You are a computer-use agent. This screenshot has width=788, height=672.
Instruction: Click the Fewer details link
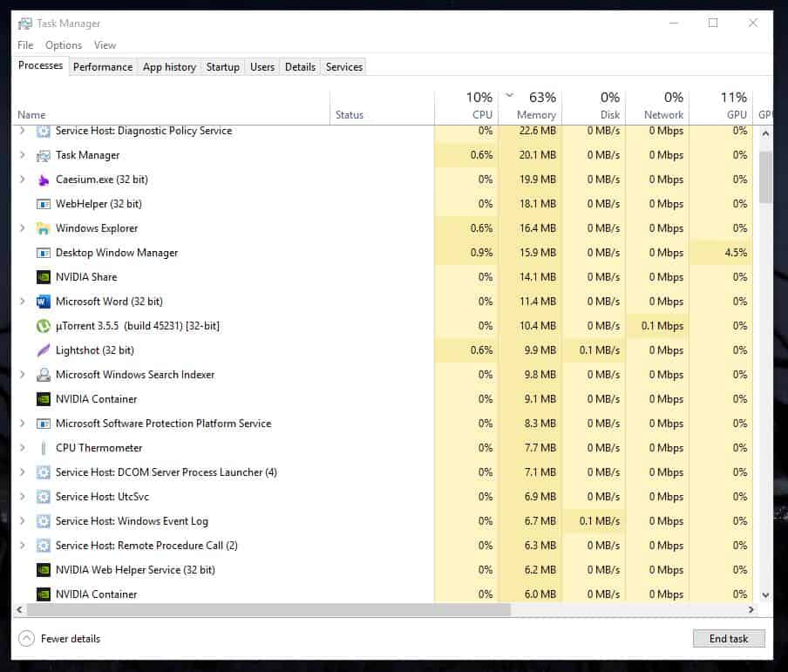pyautogui.click(x=71, y=639)
